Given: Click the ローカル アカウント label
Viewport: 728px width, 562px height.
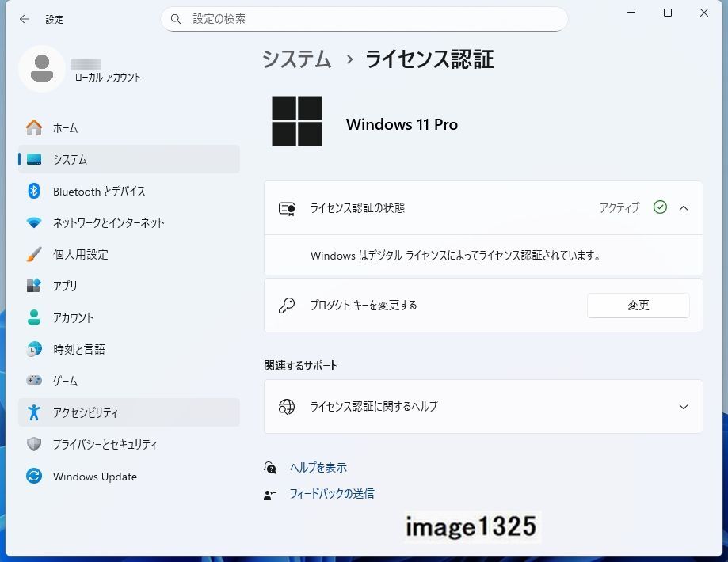Looking at the screenshot, I should [x=108, y=77].
